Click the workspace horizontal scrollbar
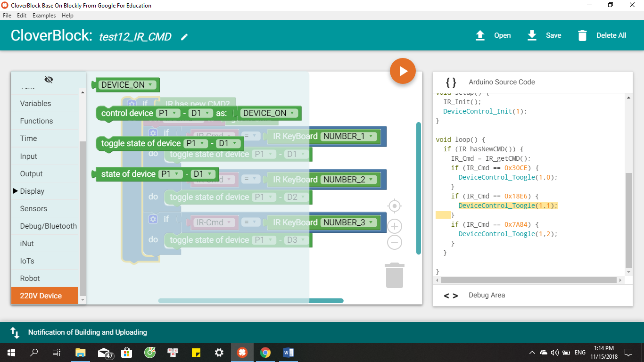The image size is (644, 362). pos(251,301)
